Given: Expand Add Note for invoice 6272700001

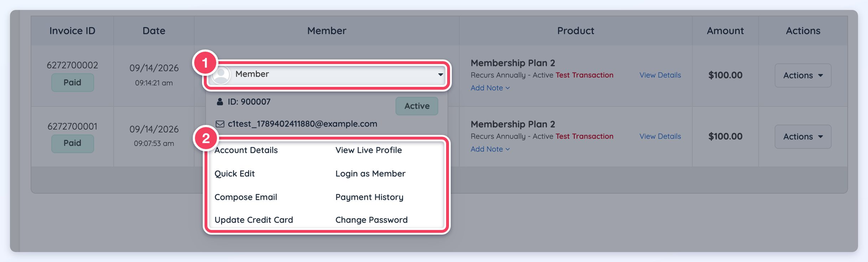Looking at the screenshot, I should [x=490, y=149].
